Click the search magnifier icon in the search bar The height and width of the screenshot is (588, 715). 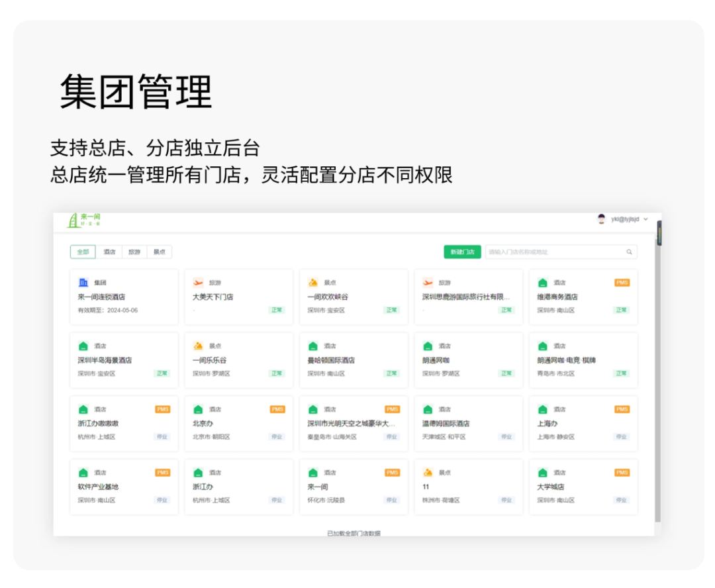[x=630, y=252]
